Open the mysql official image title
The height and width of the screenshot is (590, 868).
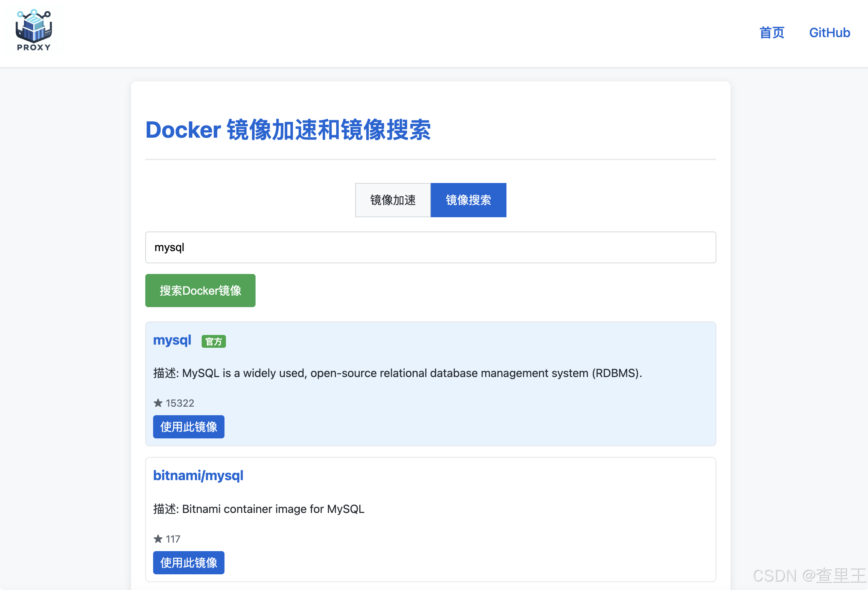tap(172, 340)
